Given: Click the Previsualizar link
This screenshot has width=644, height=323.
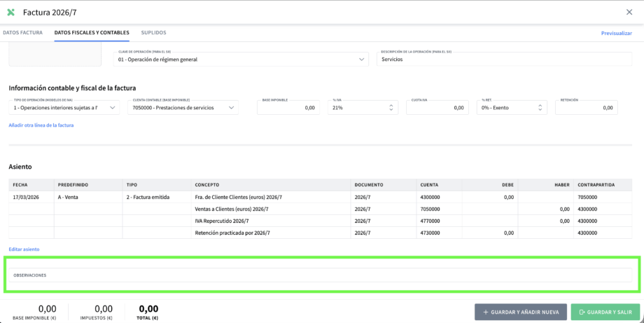Looking at the screenshot, I should click(x=616, y=33).
